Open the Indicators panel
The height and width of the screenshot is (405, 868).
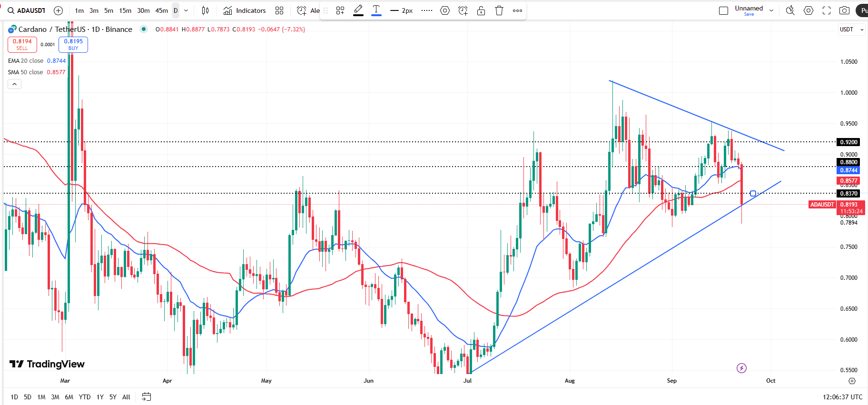[x=245, y=10]
